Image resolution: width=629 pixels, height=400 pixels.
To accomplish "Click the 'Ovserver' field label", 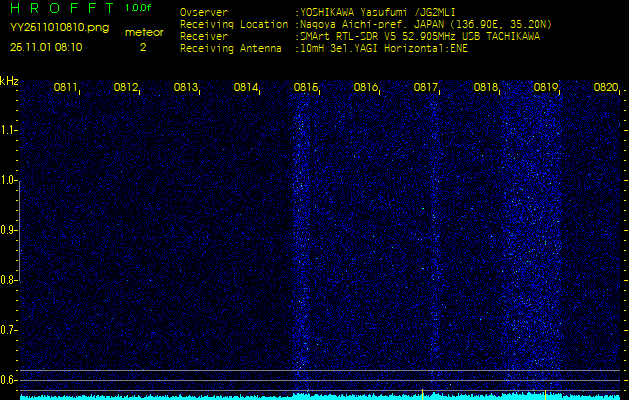I will 204,12.
